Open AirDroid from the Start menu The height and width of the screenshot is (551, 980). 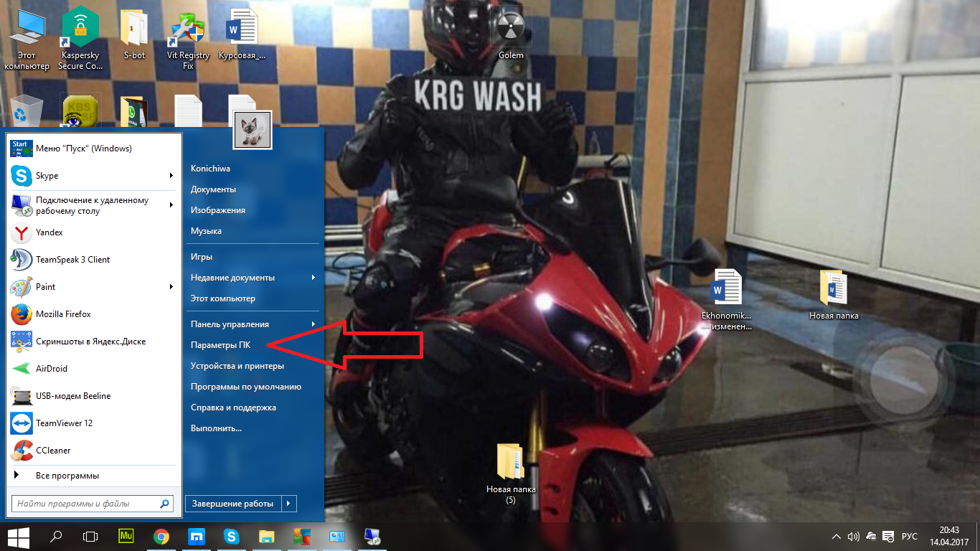click(93, 369)
